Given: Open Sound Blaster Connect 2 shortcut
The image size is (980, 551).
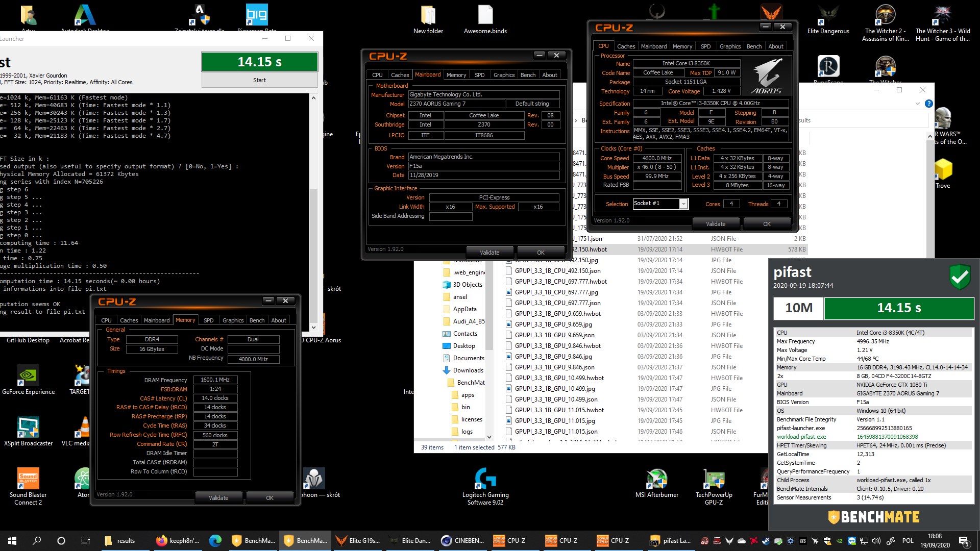Looking at the screenshot, I should 28,487.
